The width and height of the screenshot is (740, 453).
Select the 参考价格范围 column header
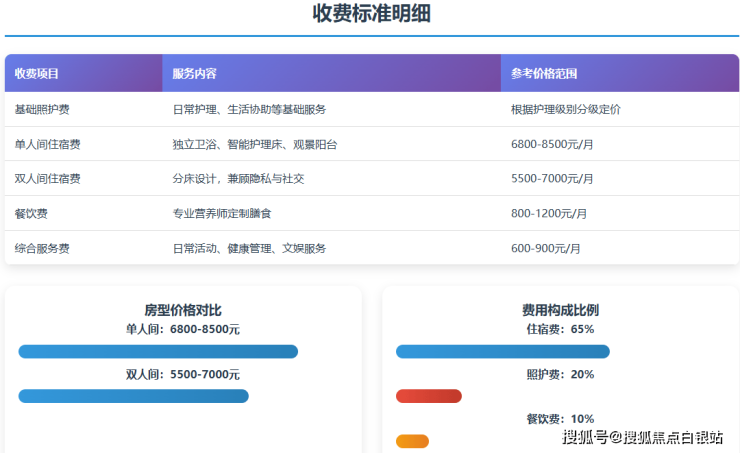coord(544,74)
